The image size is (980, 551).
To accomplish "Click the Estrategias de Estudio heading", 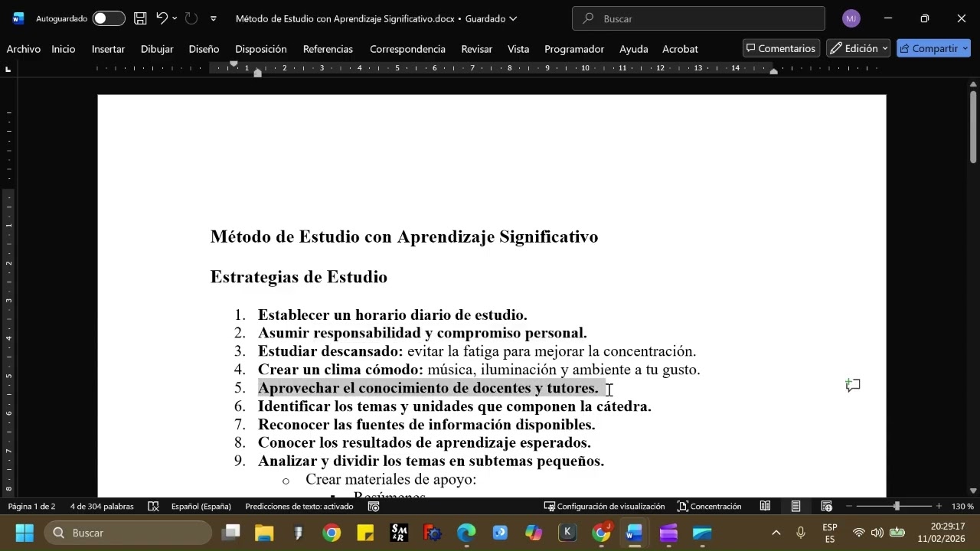I will (299, 277).
